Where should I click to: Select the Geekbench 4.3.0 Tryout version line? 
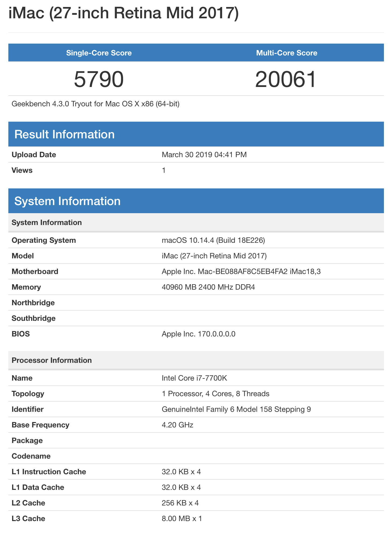click(96, 104)
